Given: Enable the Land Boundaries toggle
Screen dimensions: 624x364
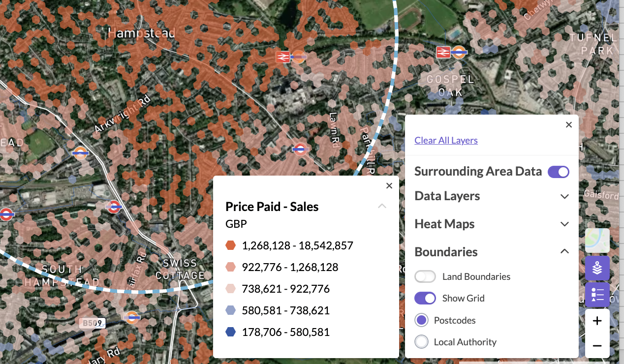Looking at the screenshot, I should [425, 276].
